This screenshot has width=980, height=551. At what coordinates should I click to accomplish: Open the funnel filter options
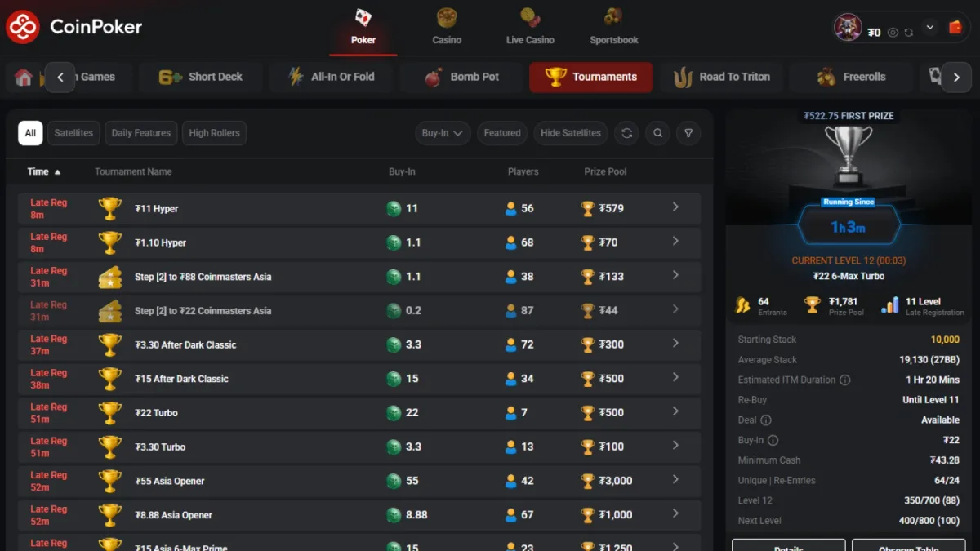coord(688,133)
